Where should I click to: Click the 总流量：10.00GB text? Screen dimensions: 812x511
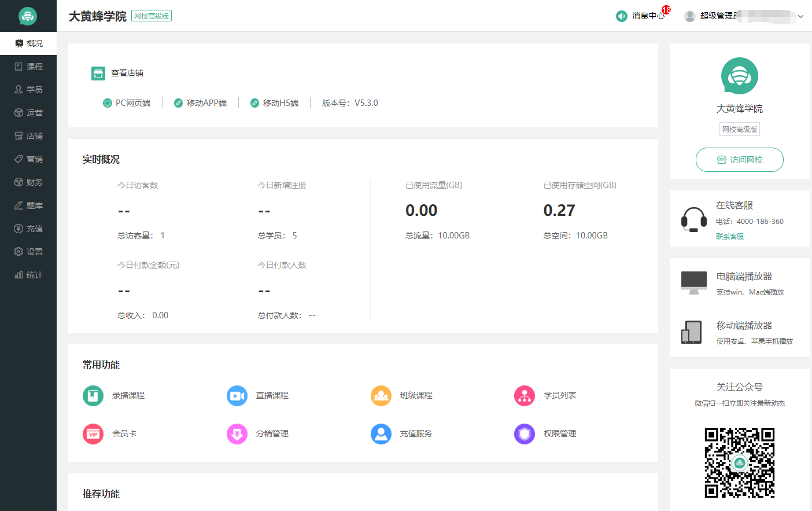tap(438, 236)
